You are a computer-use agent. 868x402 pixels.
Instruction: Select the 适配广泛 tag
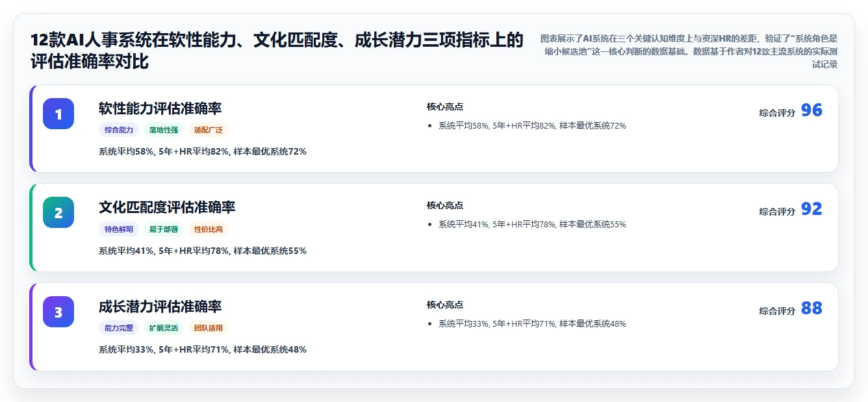[209, 130]
